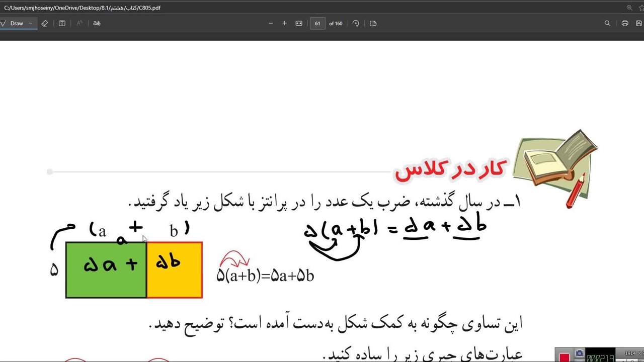Toggle fit to width view
Screen dimensions: 644x362
(x=299, y=24)
